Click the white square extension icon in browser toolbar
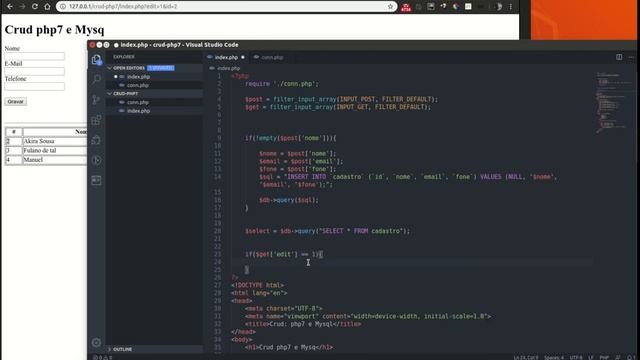The width and height of the screenshot is (640, 360). click(468, 7)
